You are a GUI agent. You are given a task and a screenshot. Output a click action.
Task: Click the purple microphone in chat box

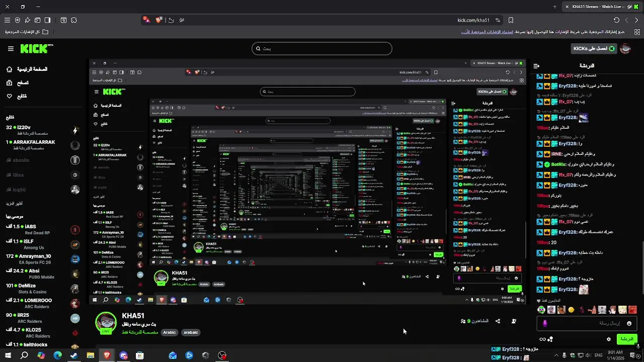click(x=545, y=323)
